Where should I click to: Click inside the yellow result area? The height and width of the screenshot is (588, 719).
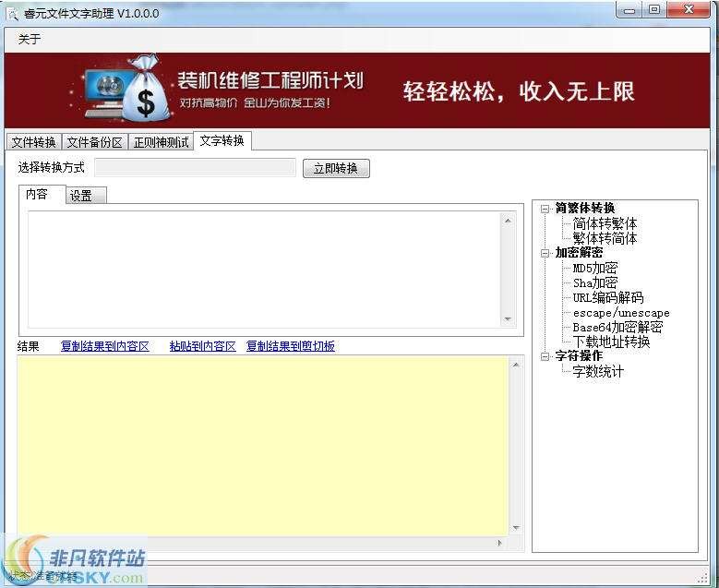[263, 445]
